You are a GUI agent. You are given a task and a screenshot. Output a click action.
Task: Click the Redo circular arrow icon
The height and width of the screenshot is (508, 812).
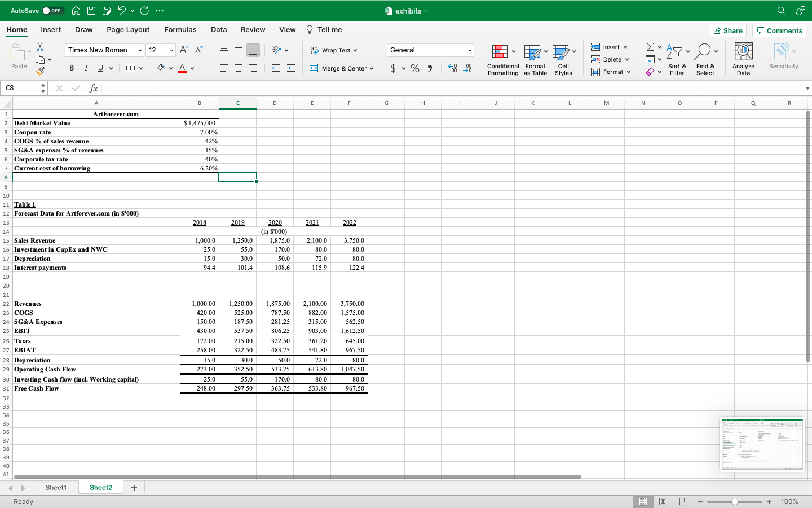pyautogui.click(x=144, y=11)
